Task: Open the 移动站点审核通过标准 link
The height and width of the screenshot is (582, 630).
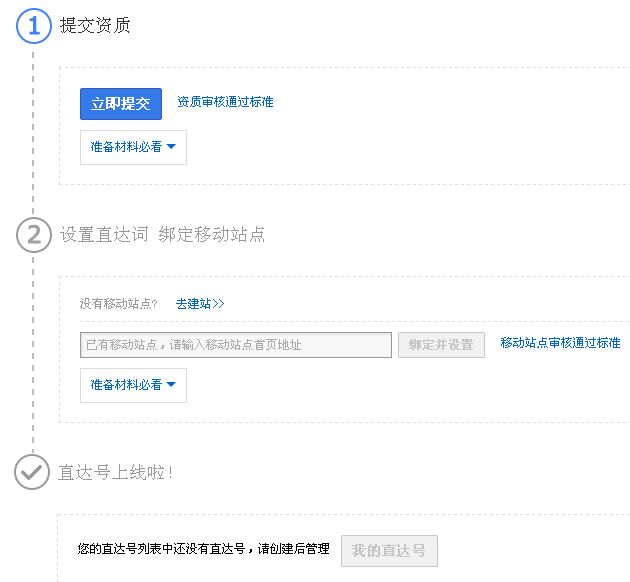Action: (x=560, y=343)
